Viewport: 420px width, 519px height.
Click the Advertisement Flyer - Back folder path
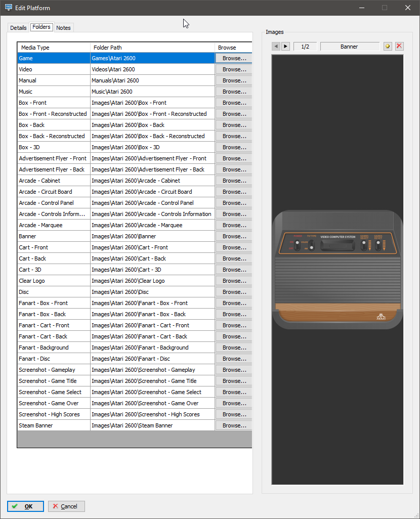click(x=153, y=169)
